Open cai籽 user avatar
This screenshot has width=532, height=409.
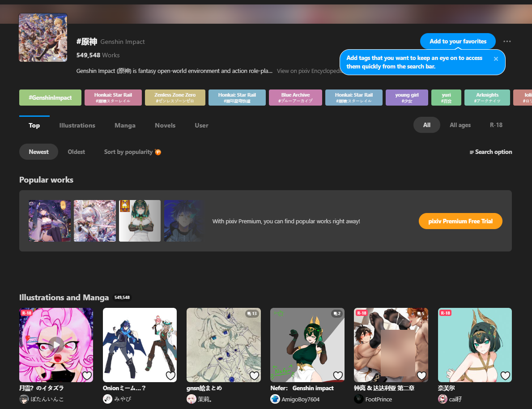pyautogui.click(x=443, y=399)
